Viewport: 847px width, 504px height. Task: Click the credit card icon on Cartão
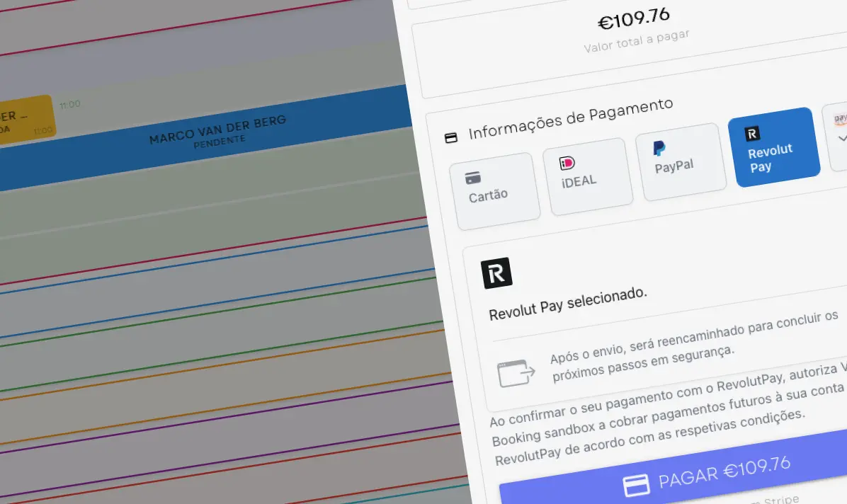tap(472, 178)
